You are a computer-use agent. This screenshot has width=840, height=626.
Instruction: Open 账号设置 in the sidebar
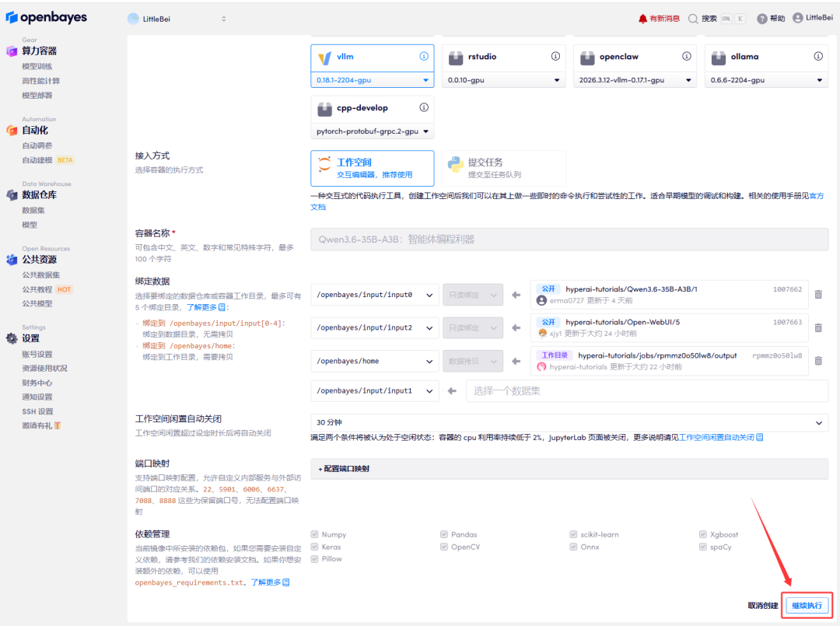click(x=37, y=355)
